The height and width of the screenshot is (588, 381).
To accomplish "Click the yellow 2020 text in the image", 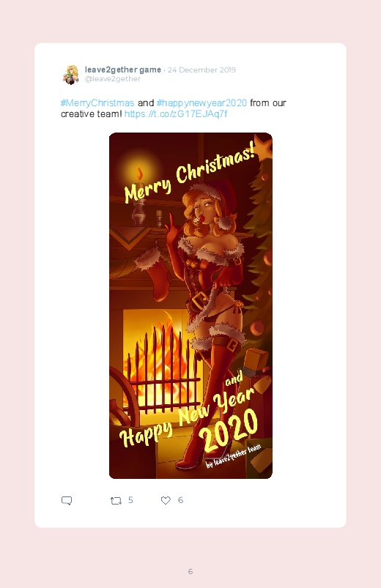I will coord(228,431).
